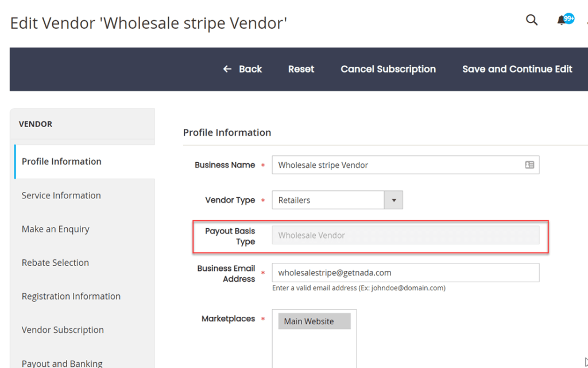Select the Profile Information tab

(x=85, y=162)
